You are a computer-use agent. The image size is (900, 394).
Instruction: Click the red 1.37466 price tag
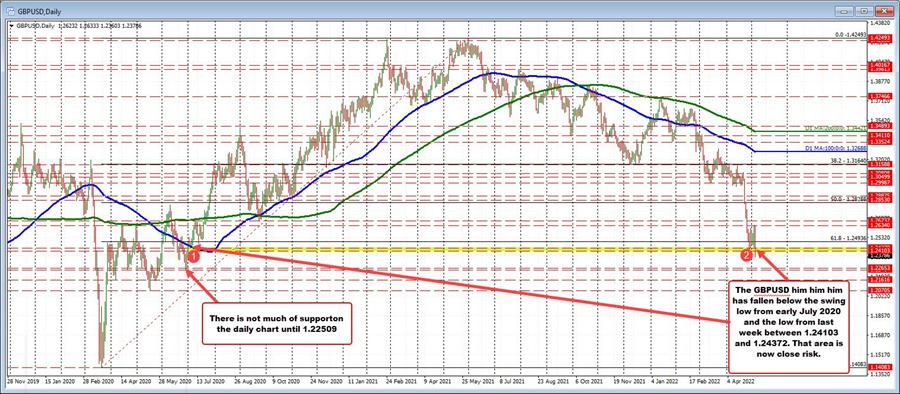(880, 96)
